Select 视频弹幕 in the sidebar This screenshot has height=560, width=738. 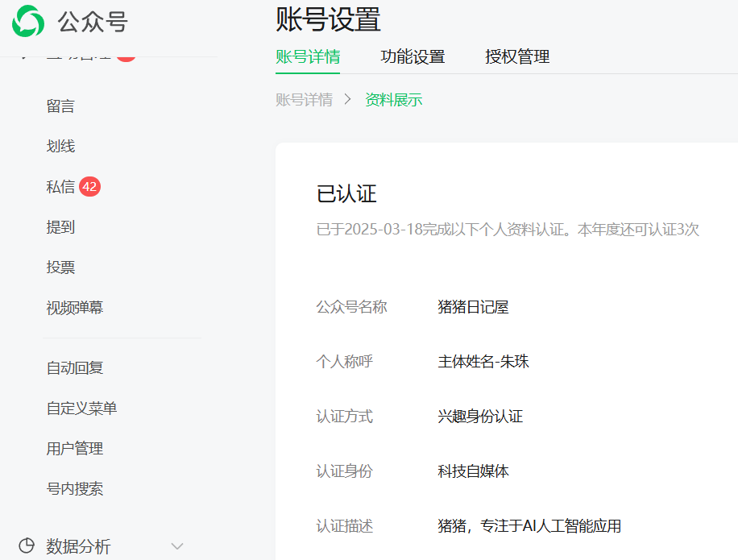click(74, 308)
